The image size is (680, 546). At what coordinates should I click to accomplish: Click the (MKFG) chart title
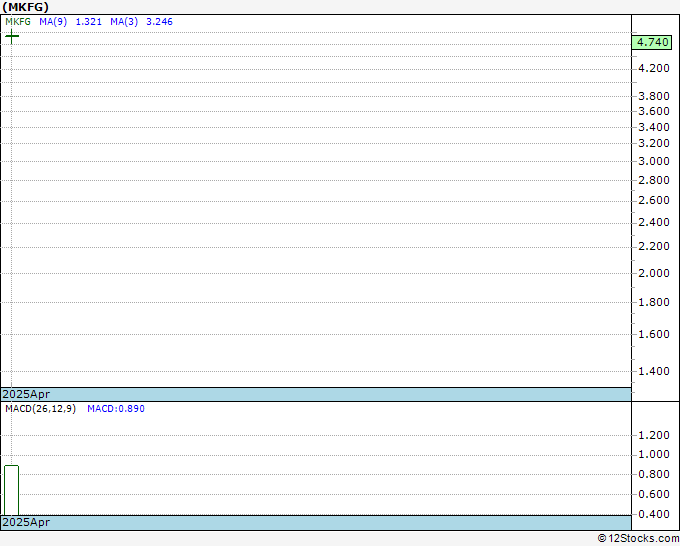click(25, 7)
